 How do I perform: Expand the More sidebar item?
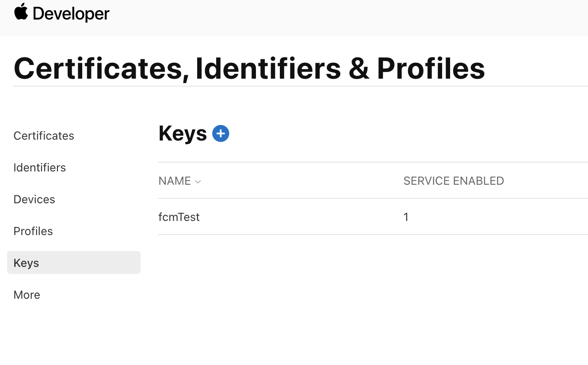pyautogui.click(x=27, y=295)
